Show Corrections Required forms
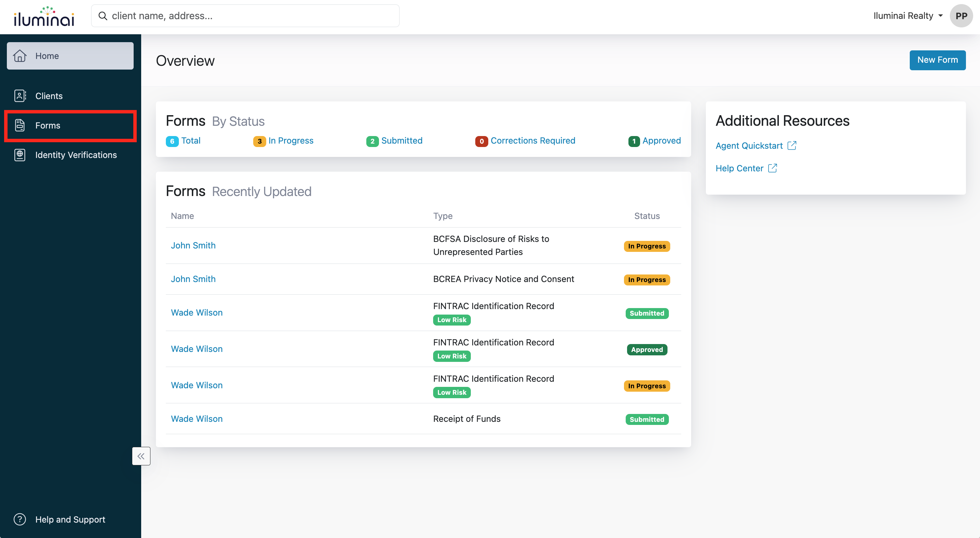This screenshot has height=538, width=980. [532, 141]
